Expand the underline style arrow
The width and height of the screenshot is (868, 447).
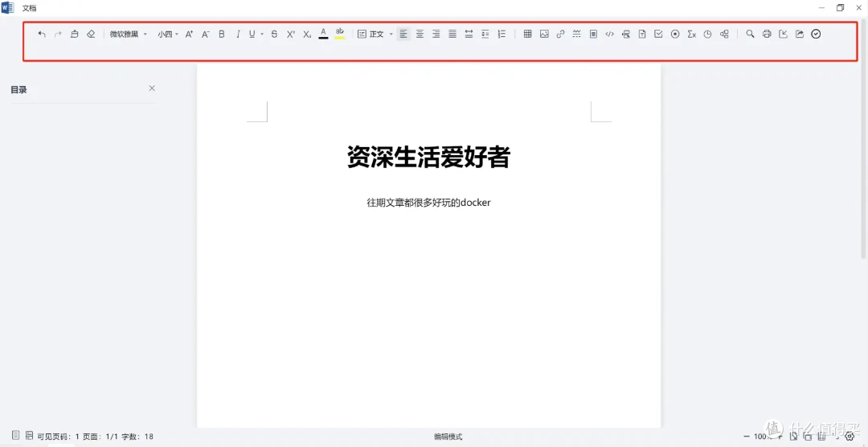pos(262,35)
